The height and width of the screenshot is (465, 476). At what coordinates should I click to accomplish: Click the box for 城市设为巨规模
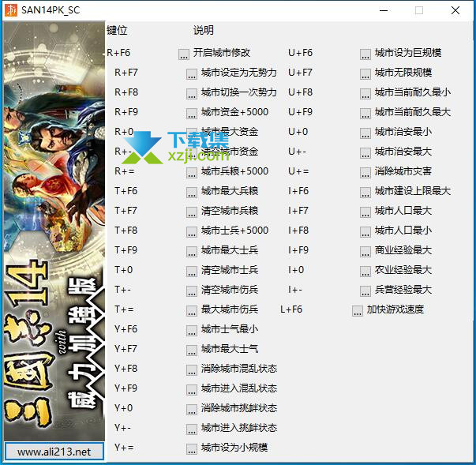pyautogui.click(x=365, y=54)
